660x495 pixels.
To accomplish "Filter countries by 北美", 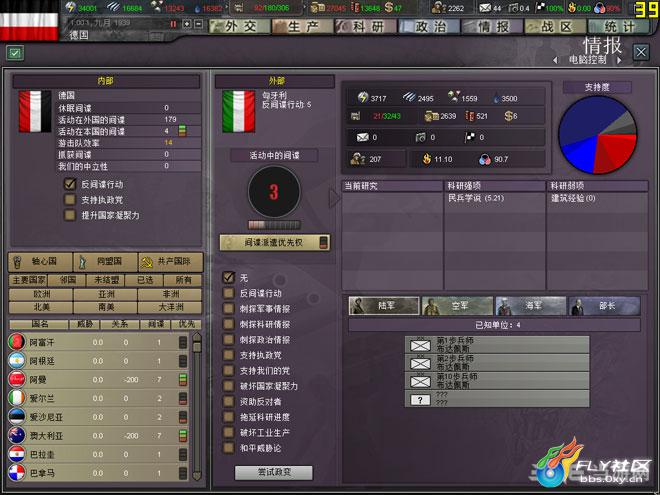I will coord(41,307).
